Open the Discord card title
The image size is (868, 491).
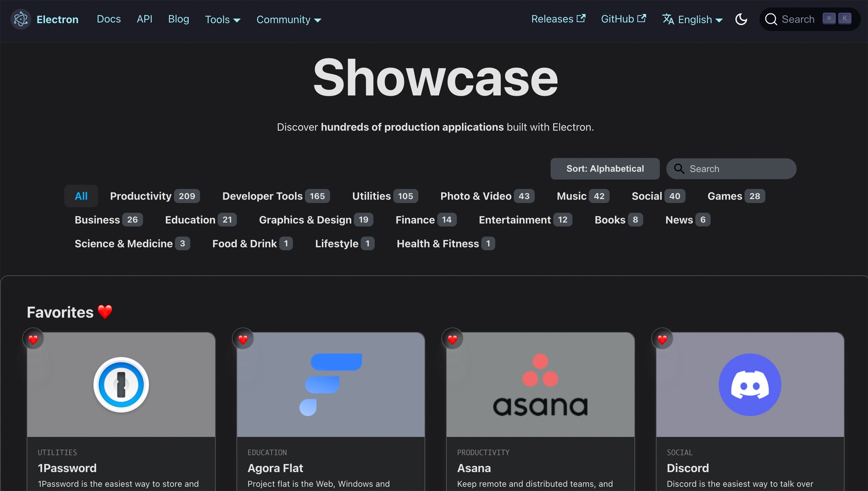click(x=687, y=468)
